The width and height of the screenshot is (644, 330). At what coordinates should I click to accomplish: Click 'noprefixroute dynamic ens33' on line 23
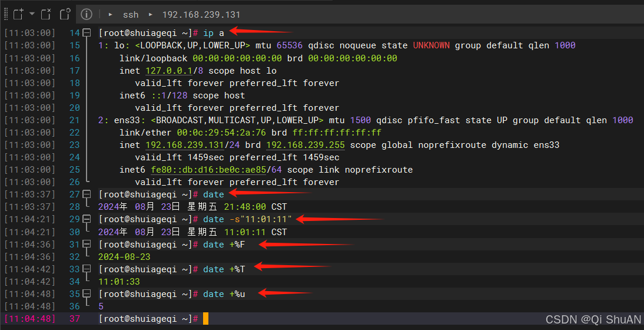[489, 145]
